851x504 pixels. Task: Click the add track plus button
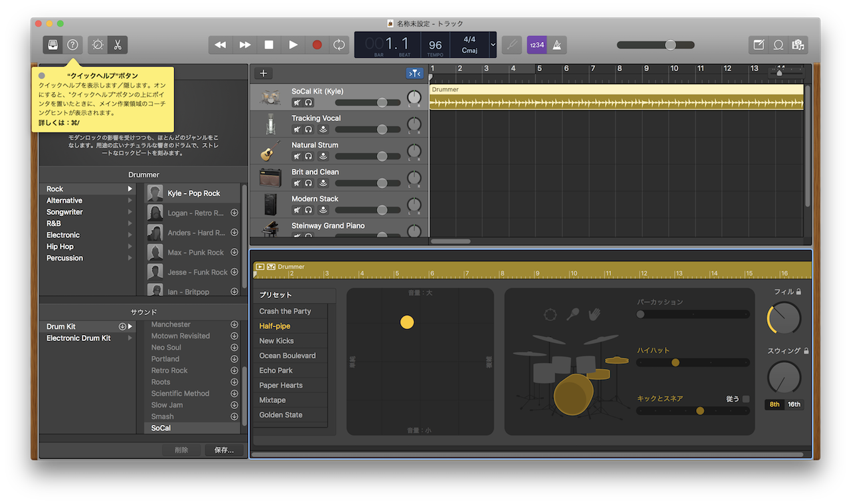click(263, 73)
